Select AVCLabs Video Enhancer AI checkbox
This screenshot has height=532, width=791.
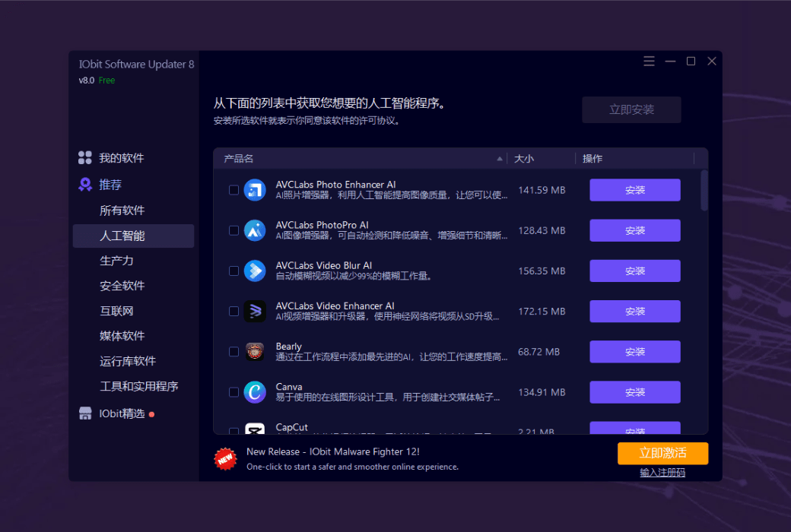click(x=233, y=311)
